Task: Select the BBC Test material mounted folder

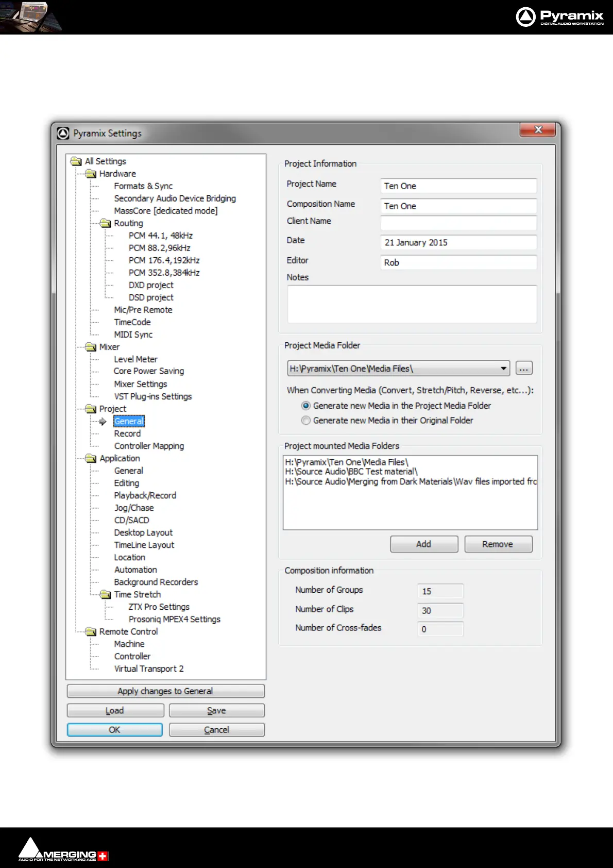Action: 351,472
